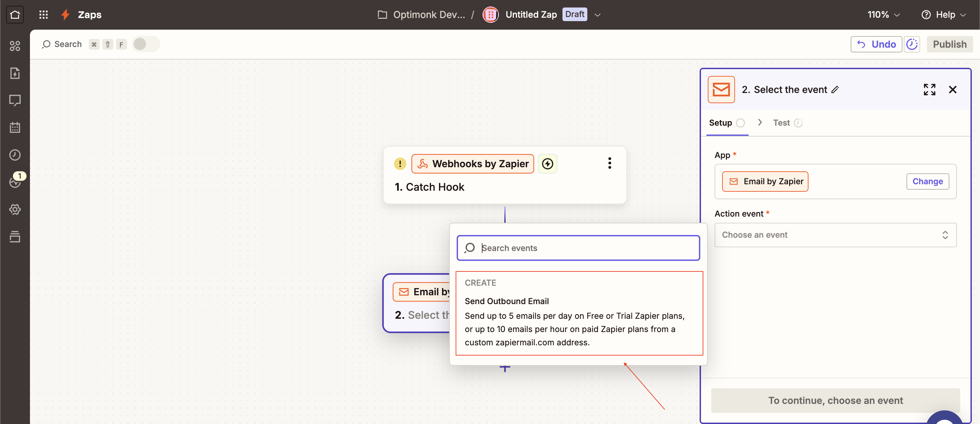980x424 pixels.
Task: Open the history clock sidebar icon
Action: [x=15, y=155]
